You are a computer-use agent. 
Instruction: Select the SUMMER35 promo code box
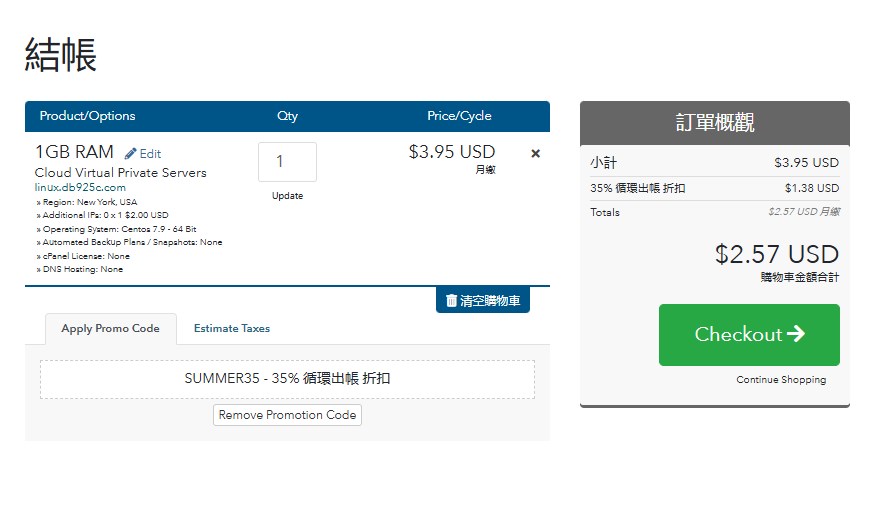tap(287, 380)
